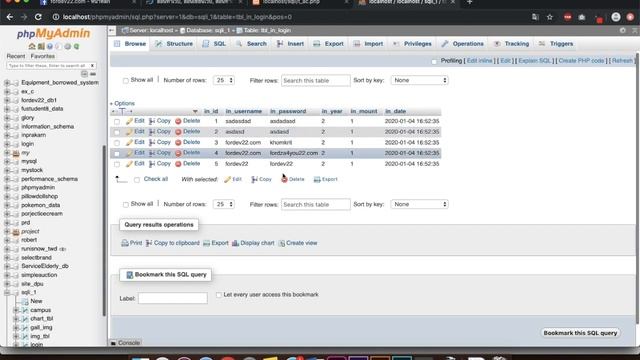Expand the Options link above table
This screenshot has width=640, height=360.
[122, 104]
